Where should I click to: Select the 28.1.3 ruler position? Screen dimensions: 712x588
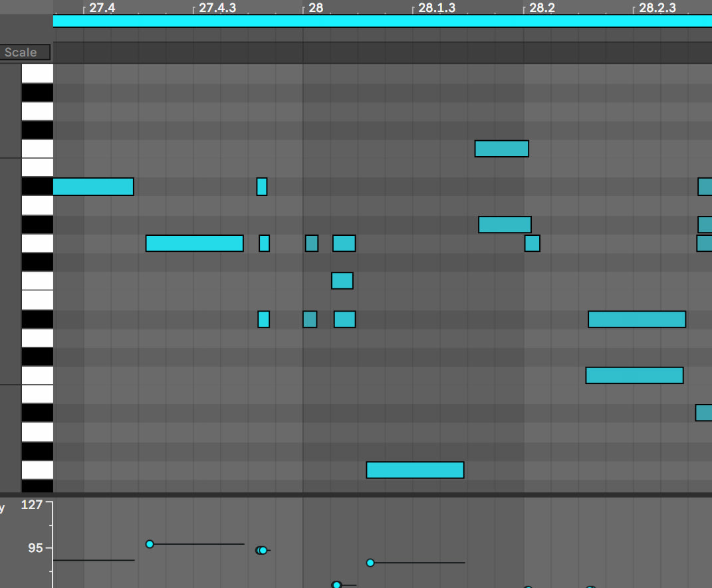(437, 8)
